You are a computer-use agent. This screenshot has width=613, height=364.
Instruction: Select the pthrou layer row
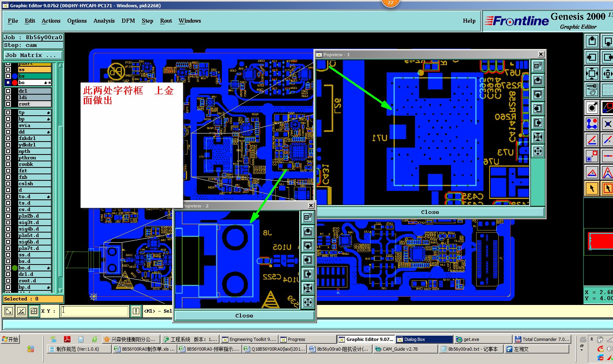click(34, 158)
